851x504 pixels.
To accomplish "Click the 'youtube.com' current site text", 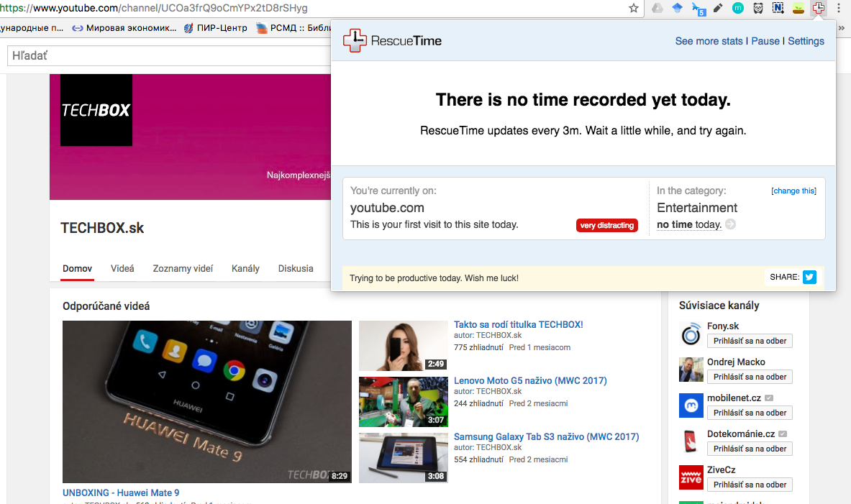I will 387,208.
